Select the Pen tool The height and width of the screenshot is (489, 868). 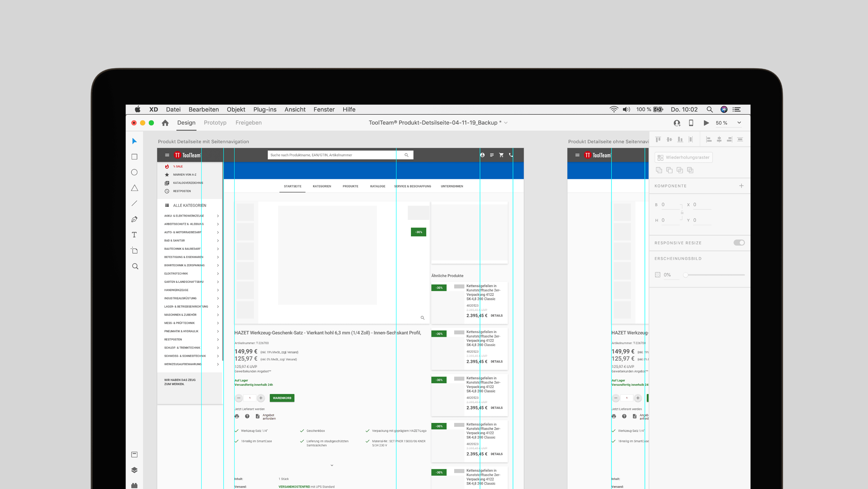tap(134, 219)
